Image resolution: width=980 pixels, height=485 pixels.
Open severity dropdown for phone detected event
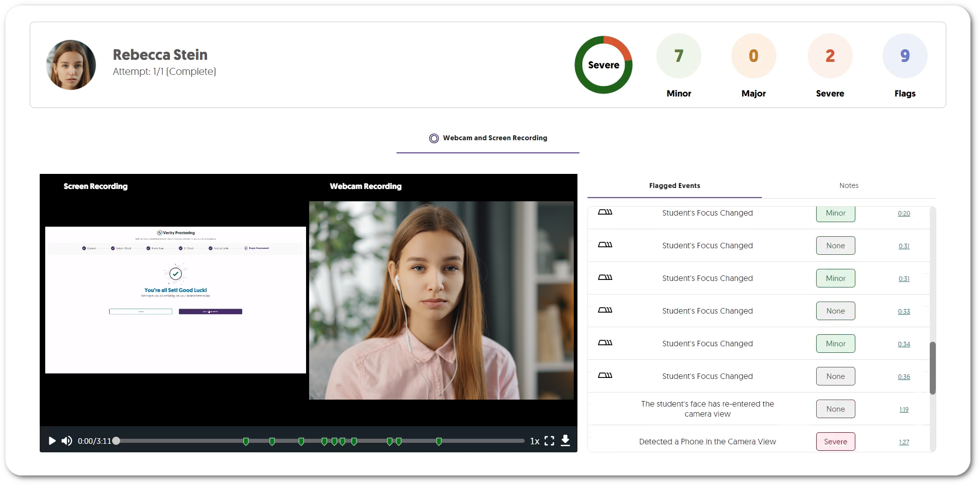(835, 441)
